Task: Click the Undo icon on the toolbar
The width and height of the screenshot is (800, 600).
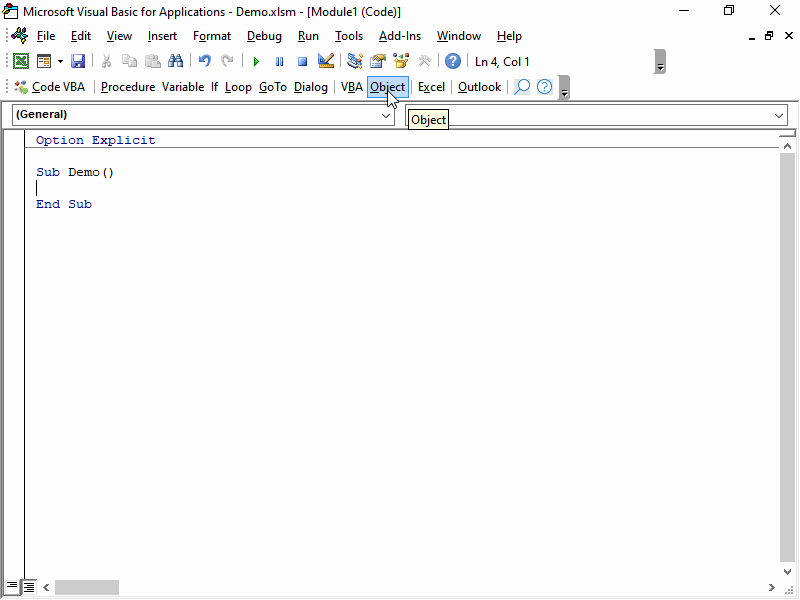Action: (203, 61)
